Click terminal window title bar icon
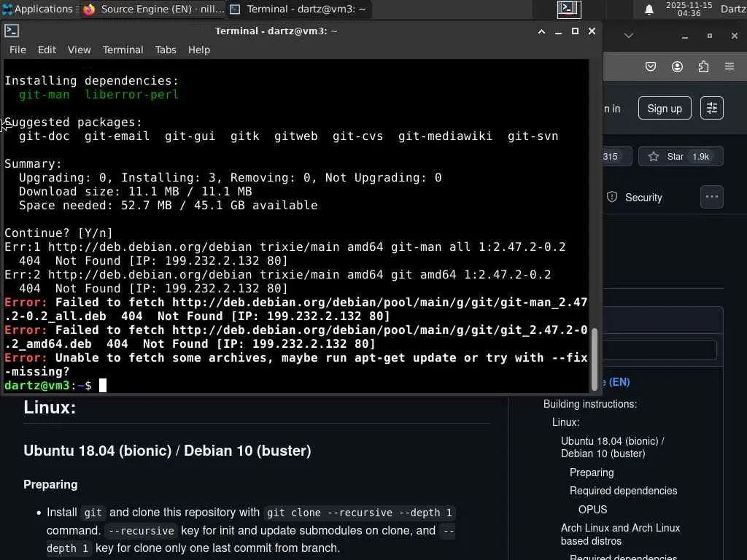747x560 pixels. click(12, 31)
